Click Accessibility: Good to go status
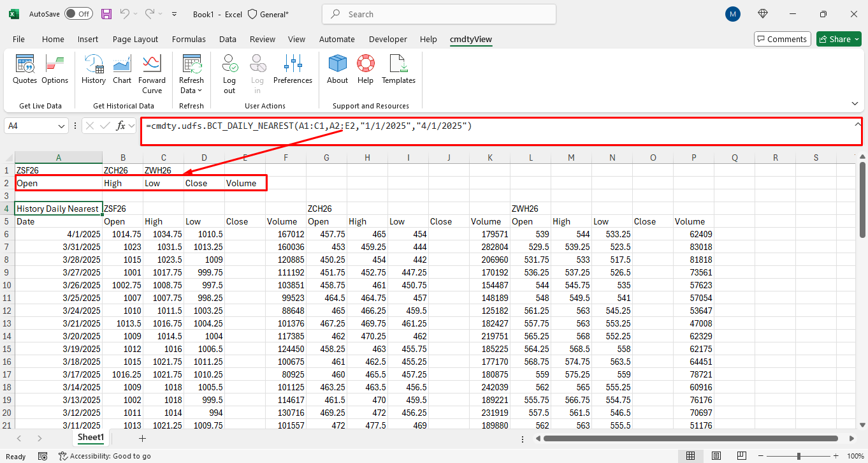The height and width of the screenshot is (463, 868). coord(105,456)
